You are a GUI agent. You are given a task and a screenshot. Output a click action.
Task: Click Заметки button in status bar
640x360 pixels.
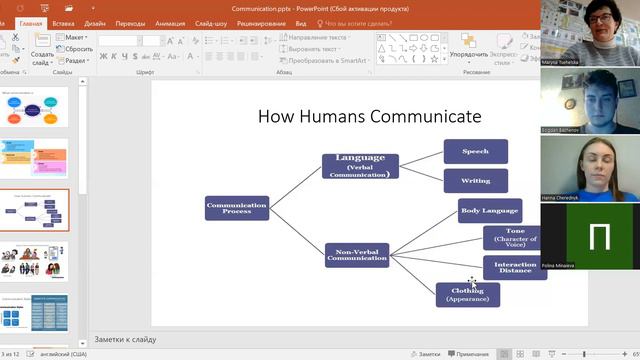[425, 354]
